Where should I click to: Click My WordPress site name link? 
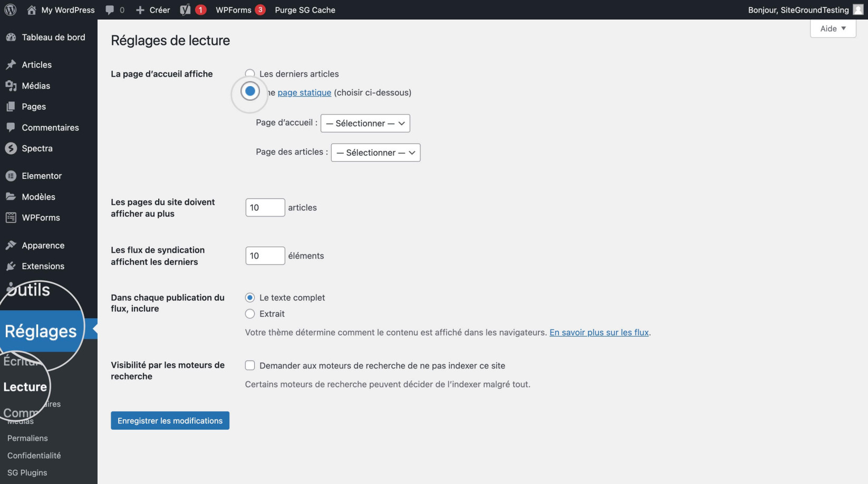[68, 10]
